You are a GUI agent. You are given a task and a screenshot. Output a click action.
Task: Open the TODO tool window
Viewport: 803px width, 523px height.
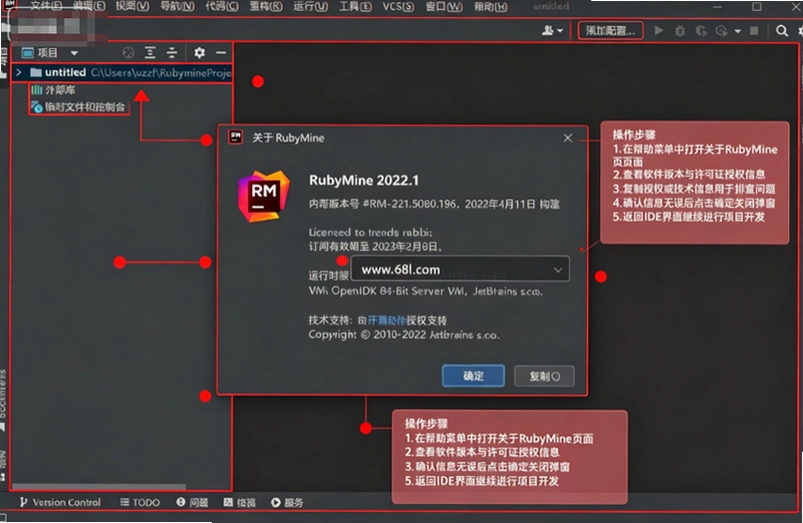(x=140, y=503)
